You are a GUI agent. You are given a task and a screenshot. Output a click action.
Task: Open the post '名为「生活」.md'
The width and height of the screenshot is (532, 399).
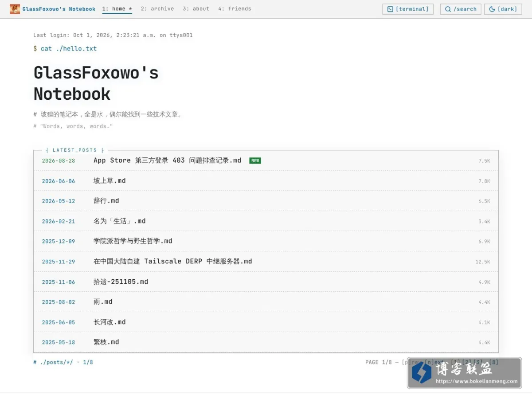[x=119, y=221]
